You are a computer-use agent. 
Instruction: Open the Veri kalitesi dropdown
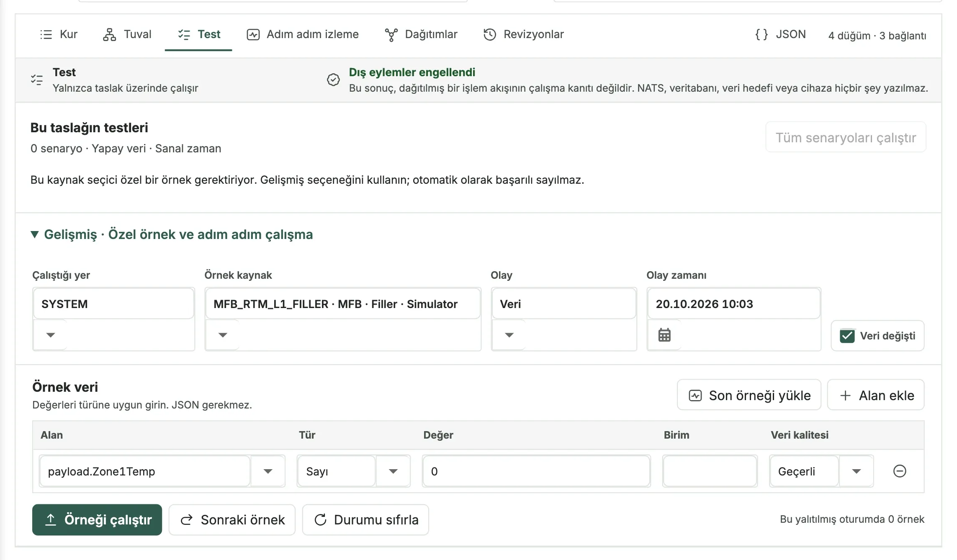point(857,471)
